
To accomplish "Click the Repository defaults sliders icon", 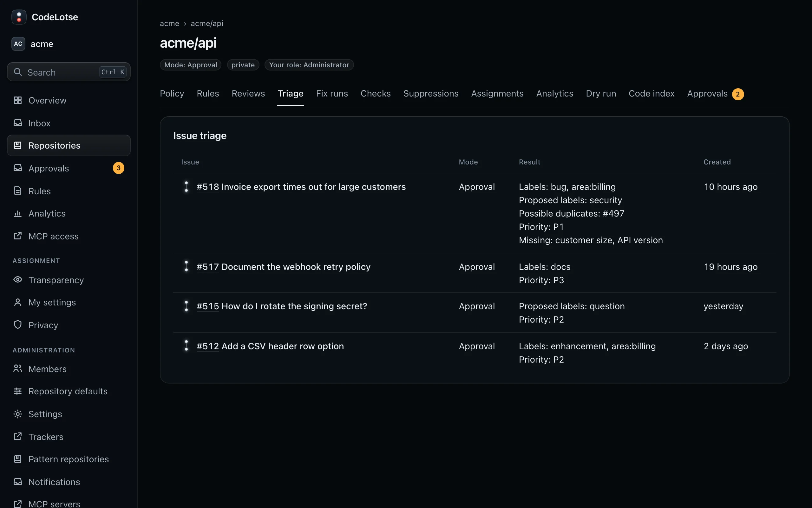I will click(x=18, y=391).
